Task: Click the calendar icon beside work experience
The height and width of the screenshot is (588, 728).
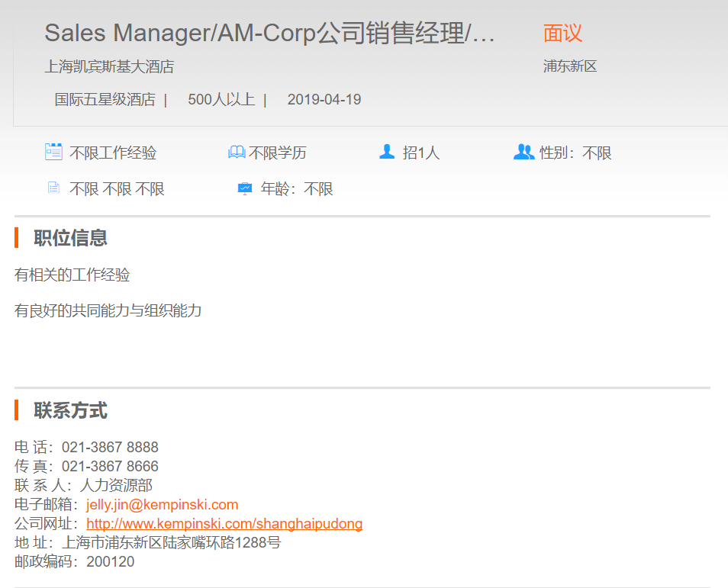Action: [53, 152]
